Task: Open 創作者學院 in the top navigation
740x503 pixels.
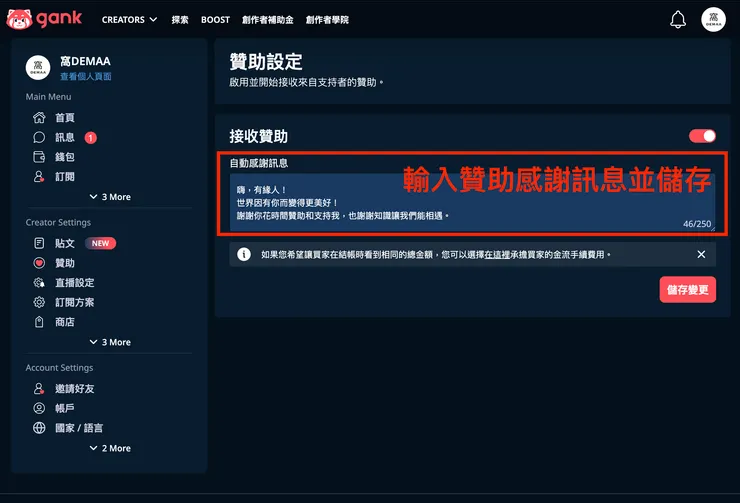Action: [327, 20]
